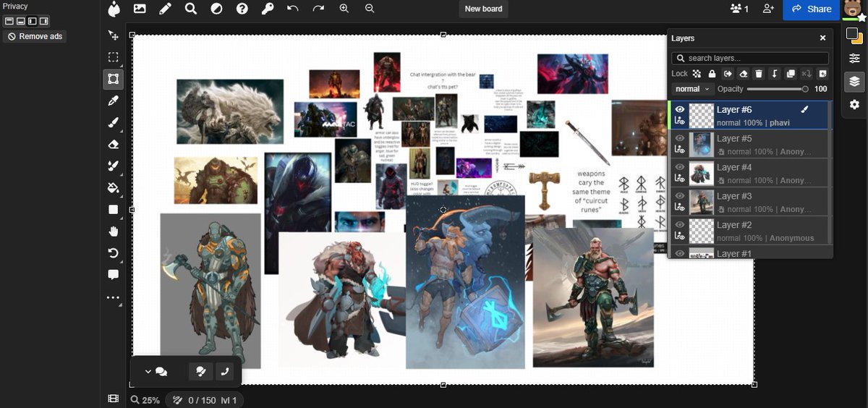Screen dimensions: 868x408
Task: Open the Magma flame logo menu
Action: coord(114,9)
